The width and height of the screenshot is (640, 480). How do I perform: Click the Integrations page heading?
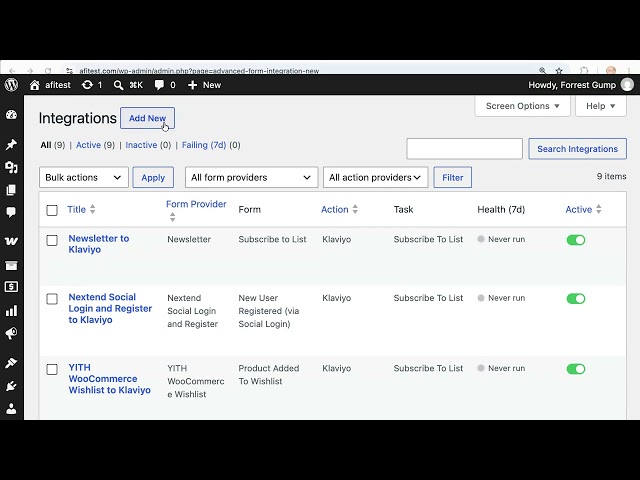coord(78,118)
